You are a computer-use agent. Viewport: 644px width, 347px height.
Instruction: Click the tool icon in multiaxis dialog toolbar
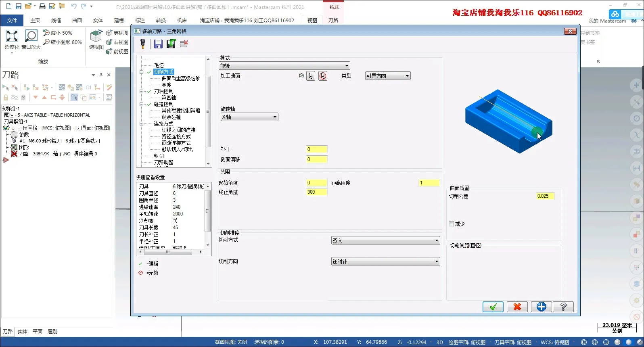[x=142, y=44]
